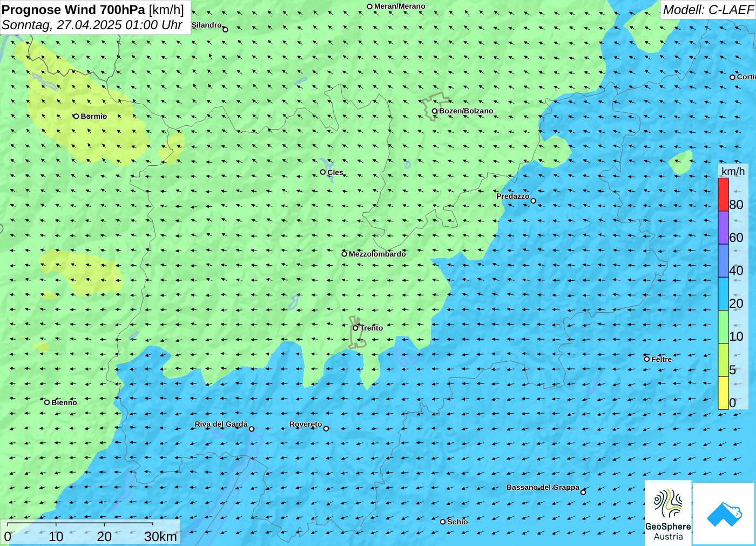Viewport: 756px width, 546px height.
Task: Click the Schio city marker
Action: 443,522
